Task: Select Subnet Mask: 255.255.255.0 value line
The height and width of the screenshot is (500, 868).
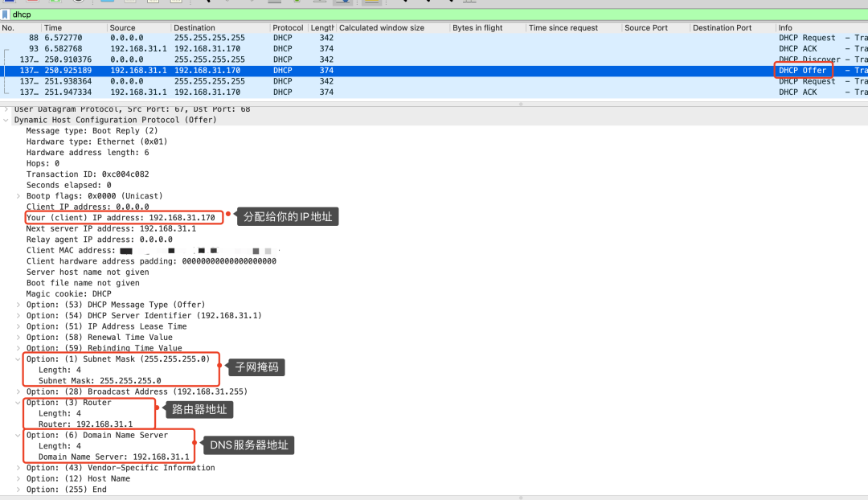Action: click(100, 381)
